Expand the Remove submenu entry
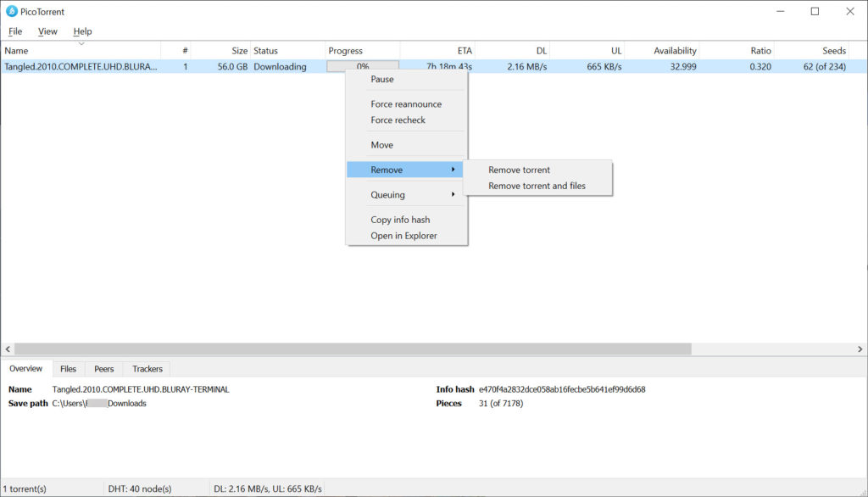The height and width of the screenshot is (497, 868). click(404, 170)
